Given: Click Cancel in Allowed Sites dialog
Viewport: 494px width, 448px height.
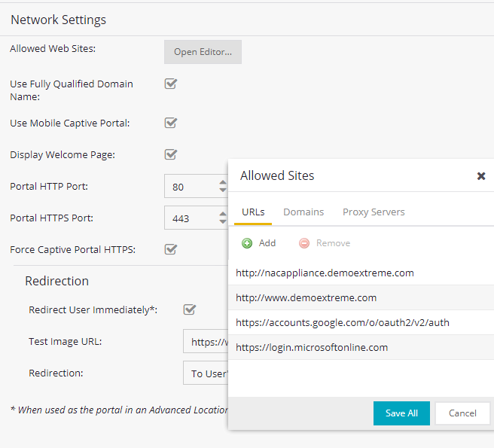Looking at the screenshot, I should (462, 413).
